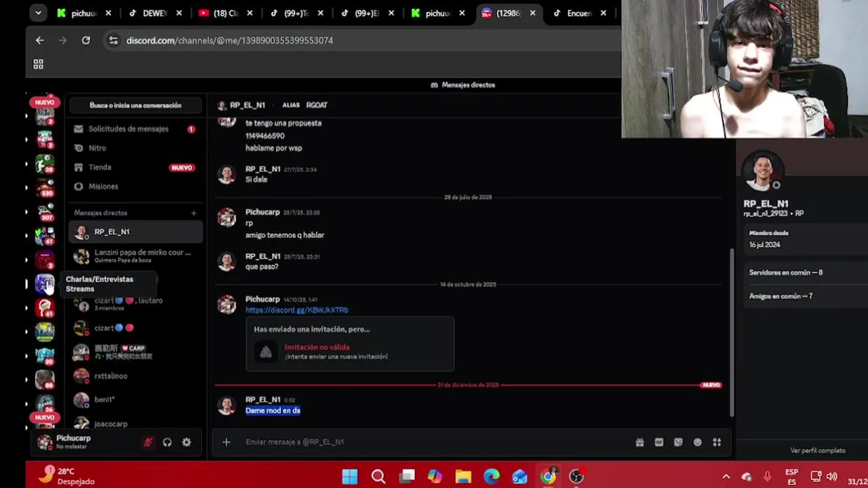Open the browser apps grid icon
868x488 pixels.
39,64
